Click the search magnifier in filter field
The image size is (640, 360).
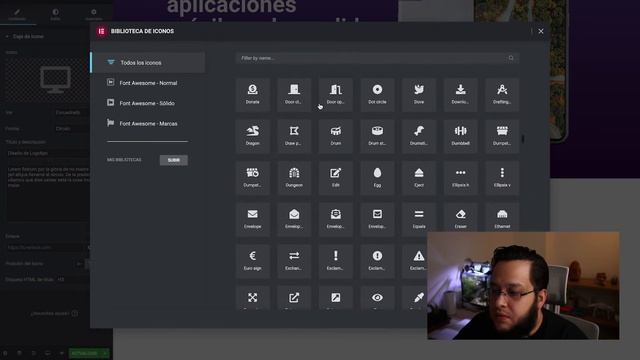[x=511, y=58]
